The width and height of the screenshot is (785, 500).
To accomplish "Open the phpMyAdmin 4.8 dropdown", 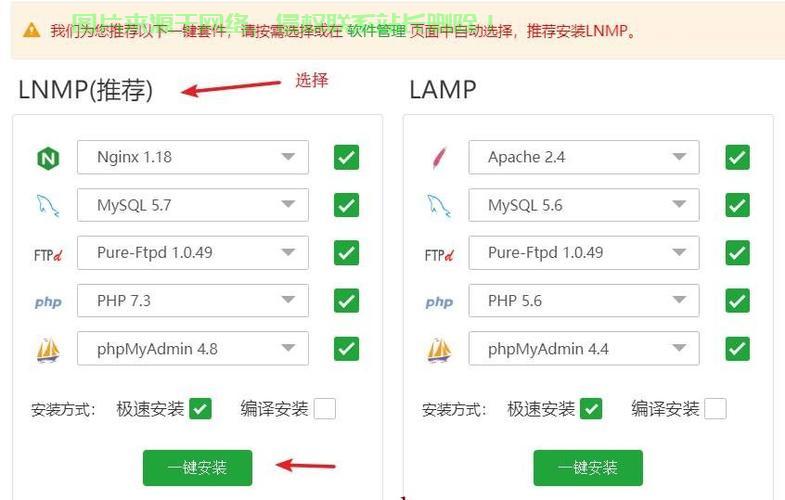I will (193, 348).
